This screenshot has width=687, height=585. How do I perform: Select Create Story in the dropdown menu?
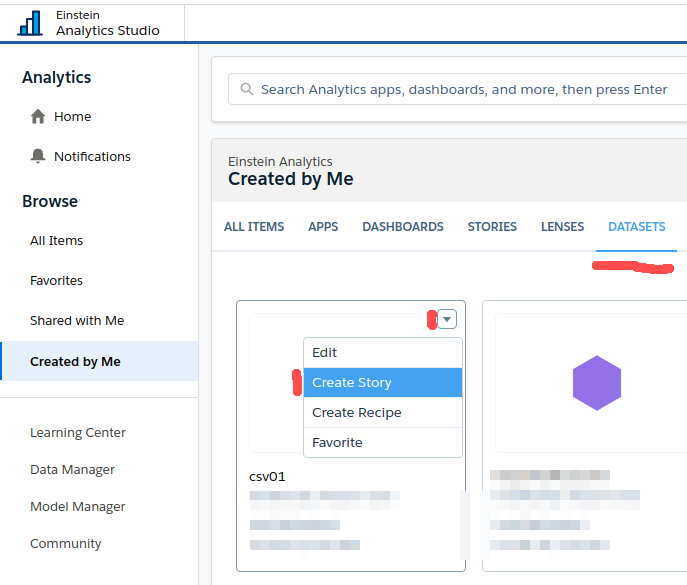382,383
